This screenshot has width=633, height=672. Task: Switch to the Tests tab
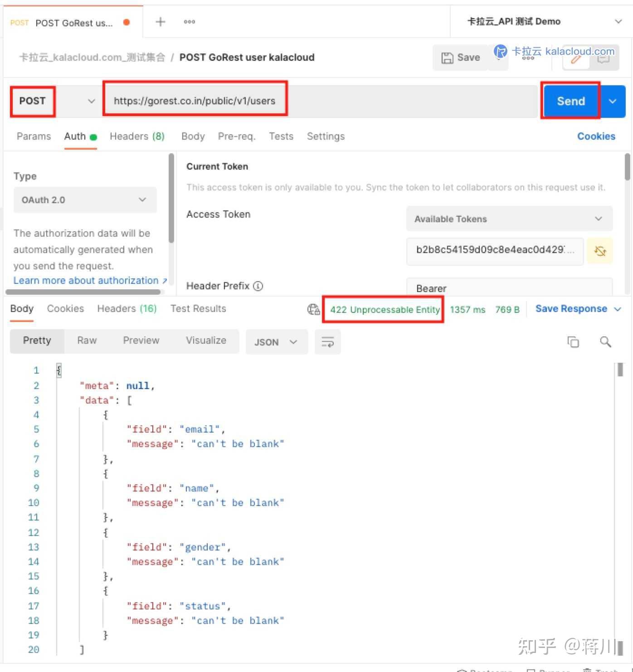tap(281, 136)
